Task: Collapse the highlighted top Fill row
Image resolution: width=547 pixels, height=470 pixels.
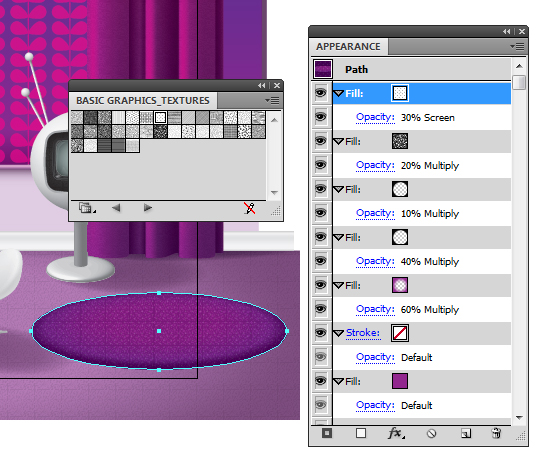Action: pyautogui.click(x=338, y=93)
